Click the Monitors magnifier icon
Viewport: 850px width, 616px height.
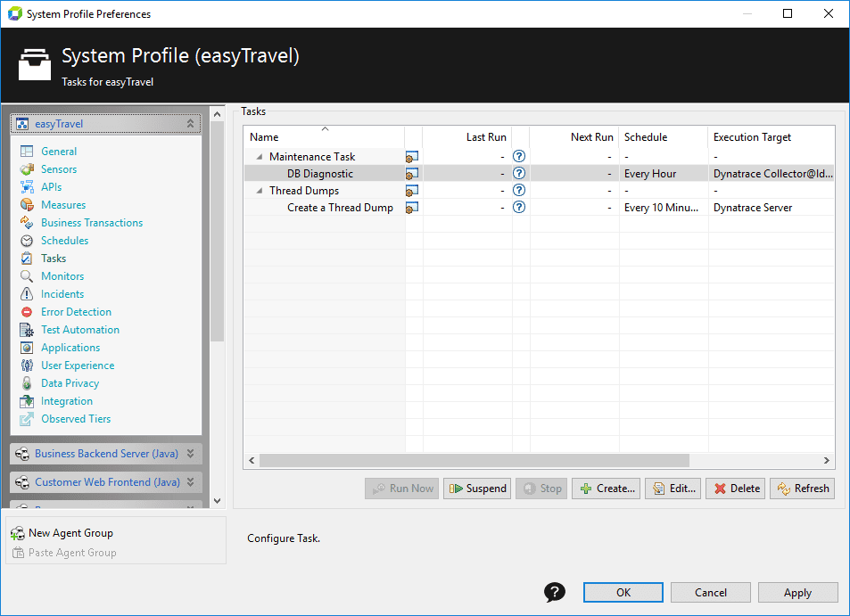pos(27,276)
